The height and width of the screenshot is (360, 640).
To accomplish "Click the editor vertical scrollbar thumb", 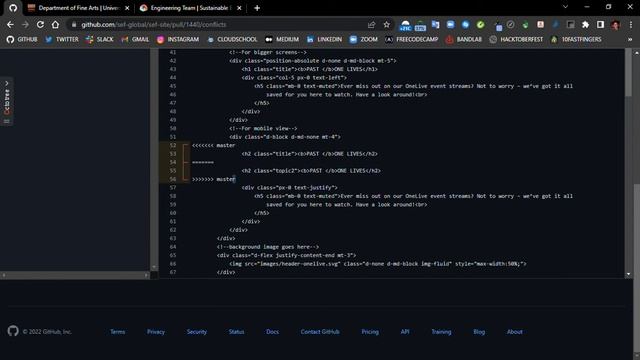I will pyautogui.click(x=628, y=76).
